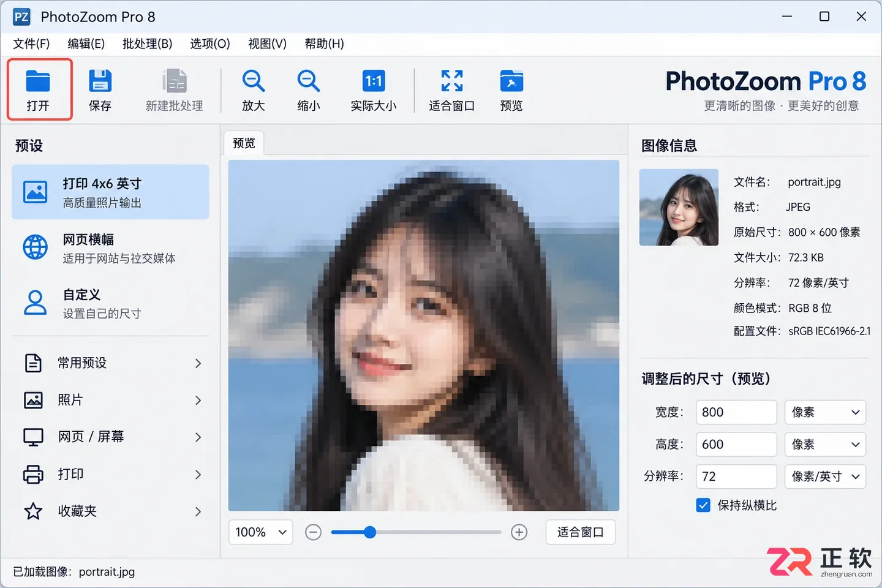Viewport: 882px width, 588px height.
Task: Click the 照片 picture icon
Action: pyautogui.click(x=33, y=400)
